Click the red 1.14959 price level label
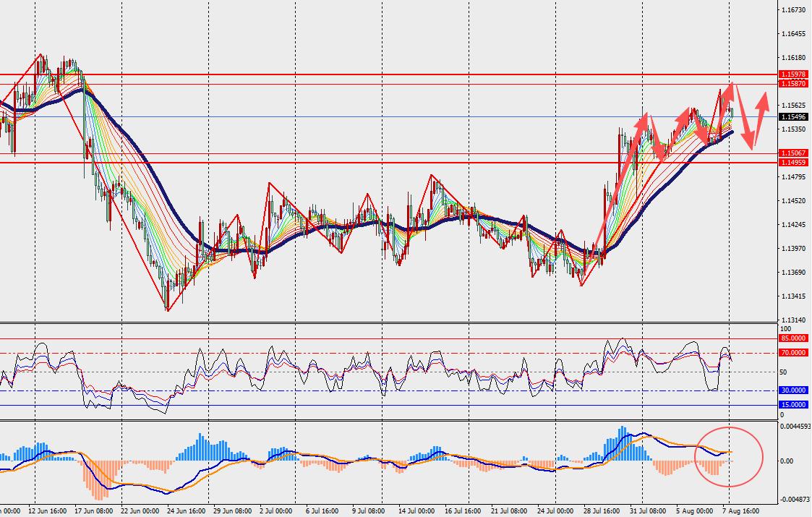812x517 pixels. 793,163
